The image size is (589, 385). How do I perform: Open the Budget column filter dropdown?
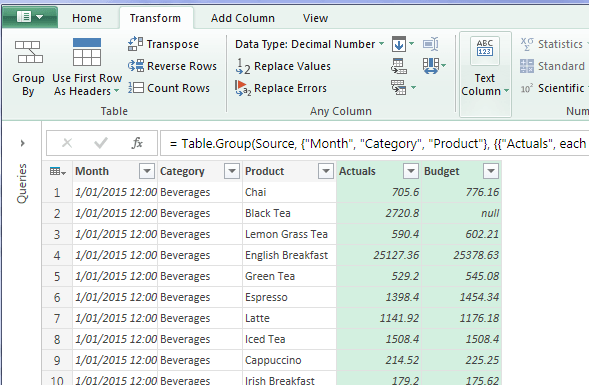click(x=491, y=171)
